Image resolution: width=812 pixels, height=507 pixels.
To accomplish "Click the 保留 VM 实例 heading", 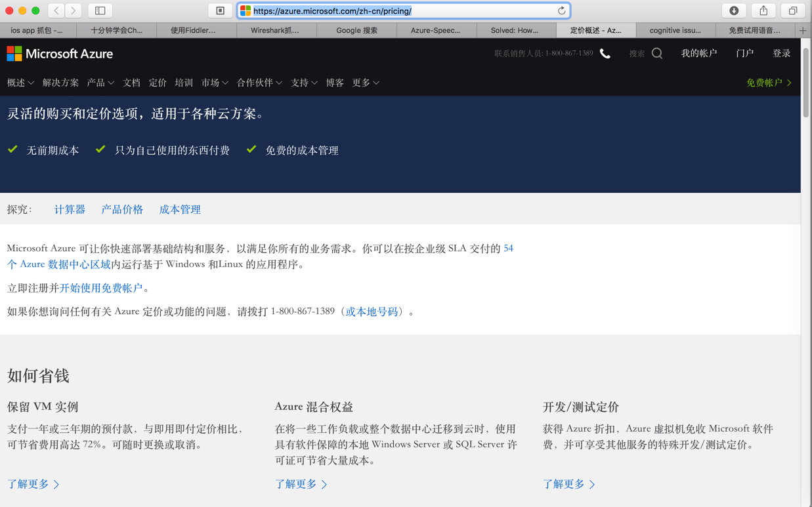I will click(x=43, y=407).
